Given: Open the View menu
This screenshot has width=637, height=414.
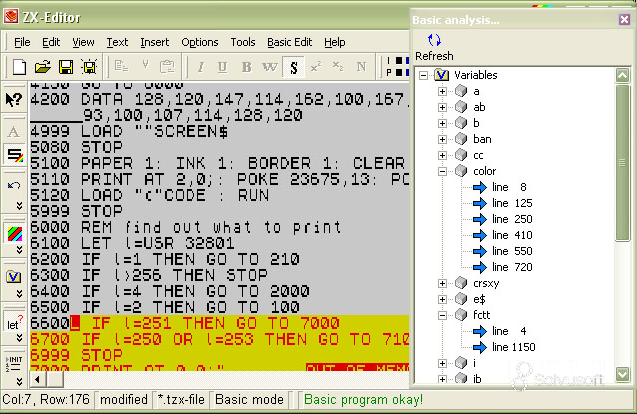Looking at the screenshot, I should (x=83, y=42).
